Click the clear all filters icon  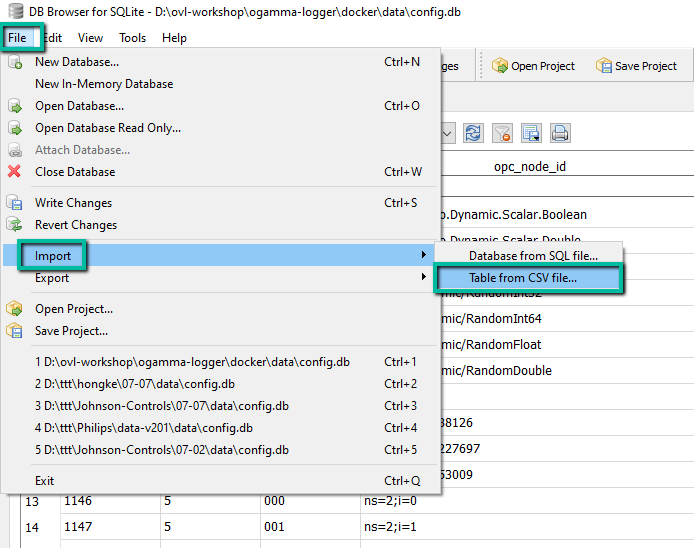(x=502, y=133)
